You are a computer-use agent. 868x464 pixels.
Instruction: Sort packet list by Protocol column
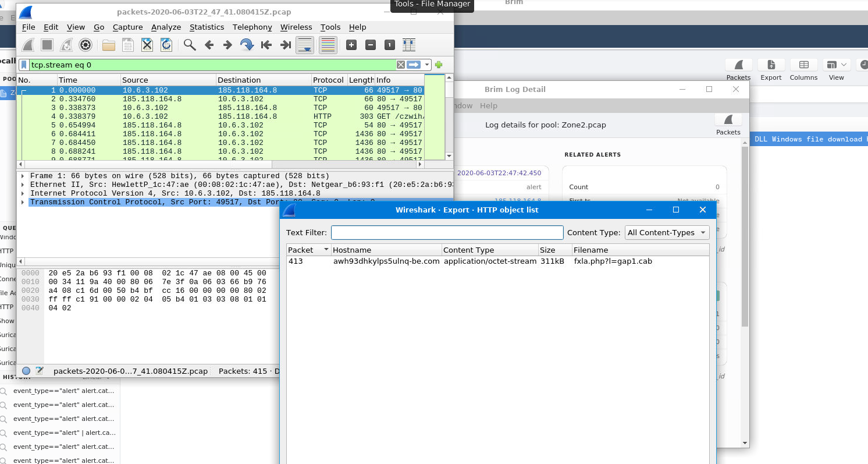329,80
